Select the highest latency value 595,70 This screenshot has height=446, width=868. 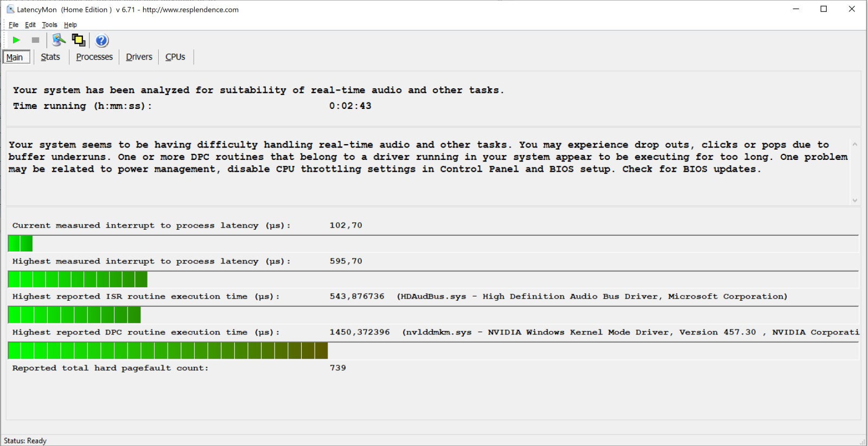pos(346,261)
